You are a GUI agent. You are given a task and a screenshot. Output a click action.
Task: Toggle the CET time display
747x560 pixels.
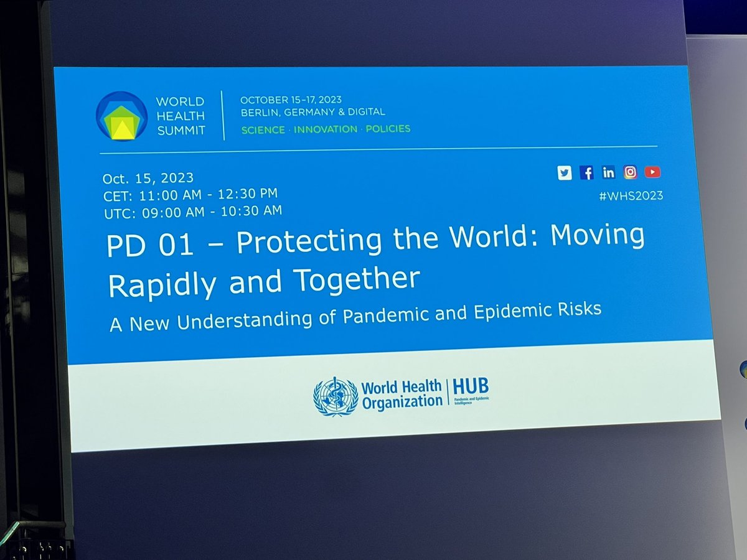tap(190, 194)
